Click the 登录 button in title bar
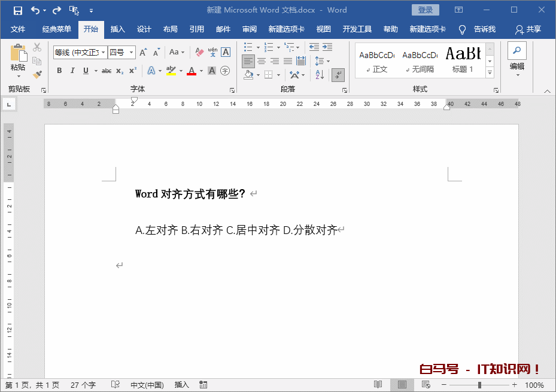Image resolution: width=556 pixels, height=392 pixels. pyautogui.click(x=426, y=10)
